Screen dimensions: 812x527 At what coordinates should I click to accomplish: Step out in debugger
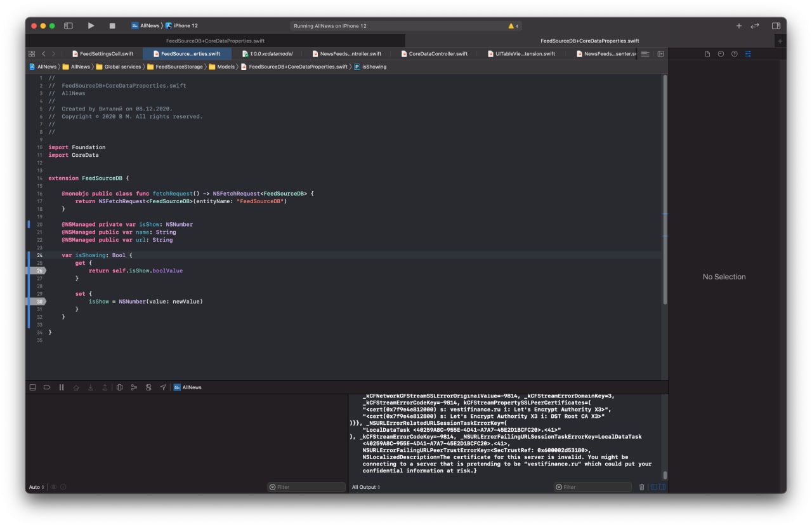tap(105, 387)
